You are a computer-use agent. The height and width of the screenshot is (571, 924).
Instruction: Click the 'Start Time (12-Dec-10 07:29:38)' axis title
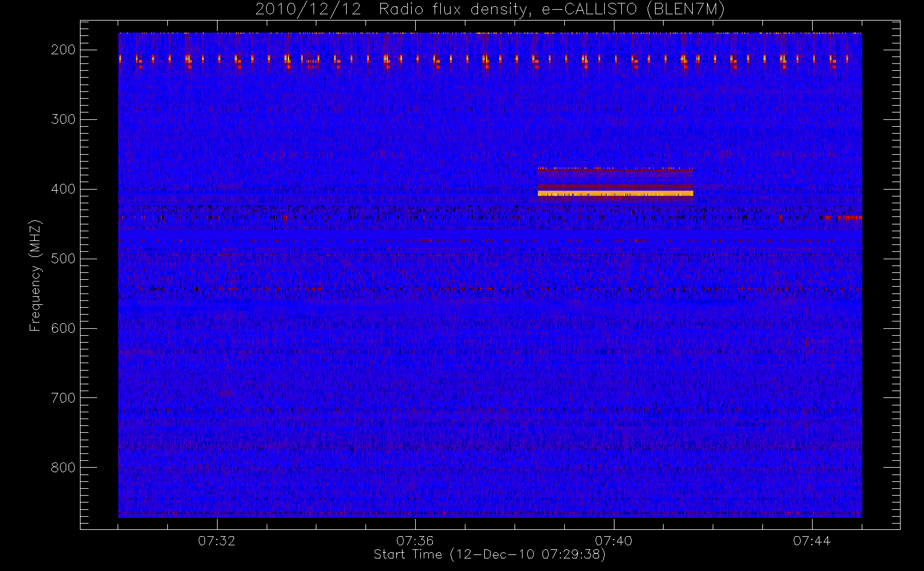(x=489, y=554)
